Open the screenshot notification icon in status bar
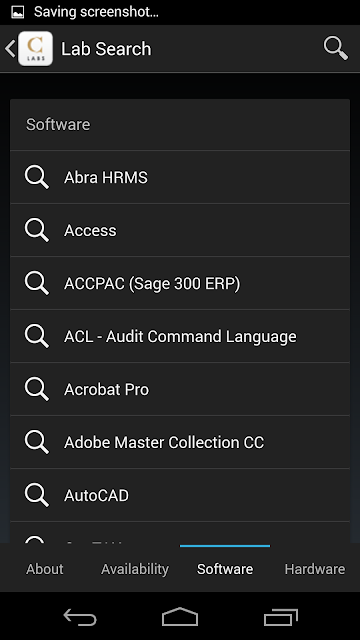Image resolution: width=360 pixels, height=640 pixels. 18,12
